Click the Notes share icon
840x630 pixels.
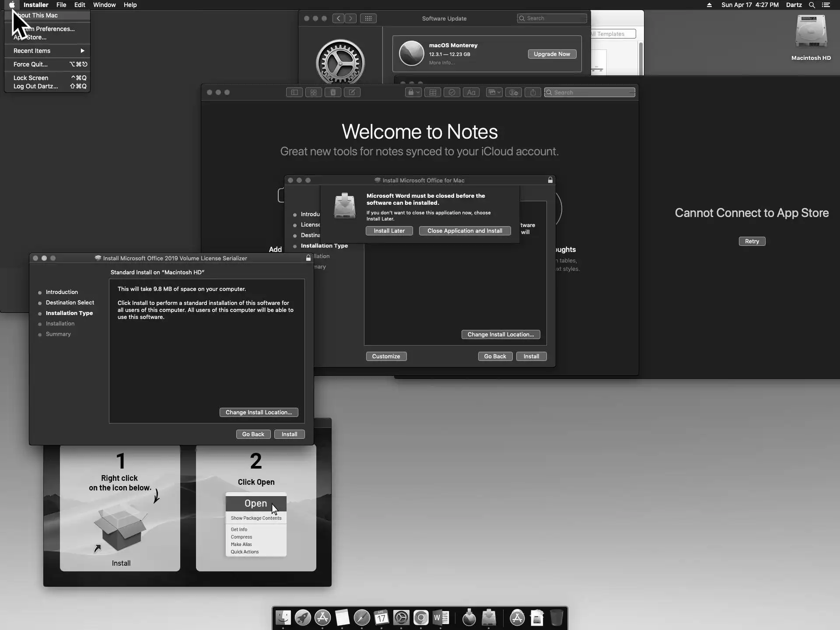pos(533,92)
